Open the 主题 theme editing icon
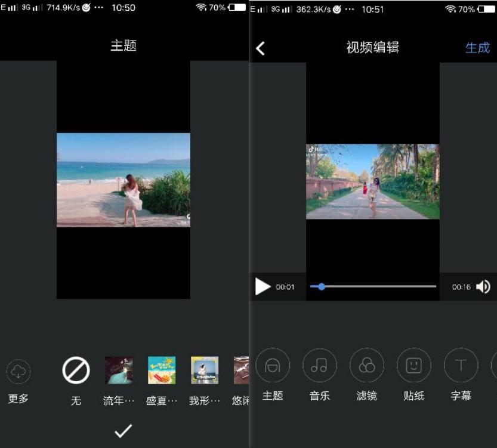 (x=273, y=366)
